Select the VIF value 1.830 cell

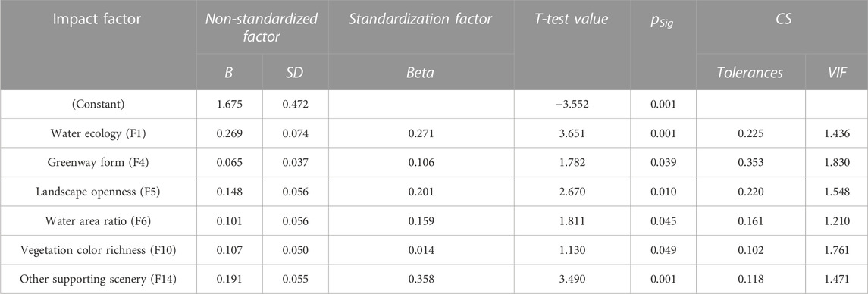(844, 162)
